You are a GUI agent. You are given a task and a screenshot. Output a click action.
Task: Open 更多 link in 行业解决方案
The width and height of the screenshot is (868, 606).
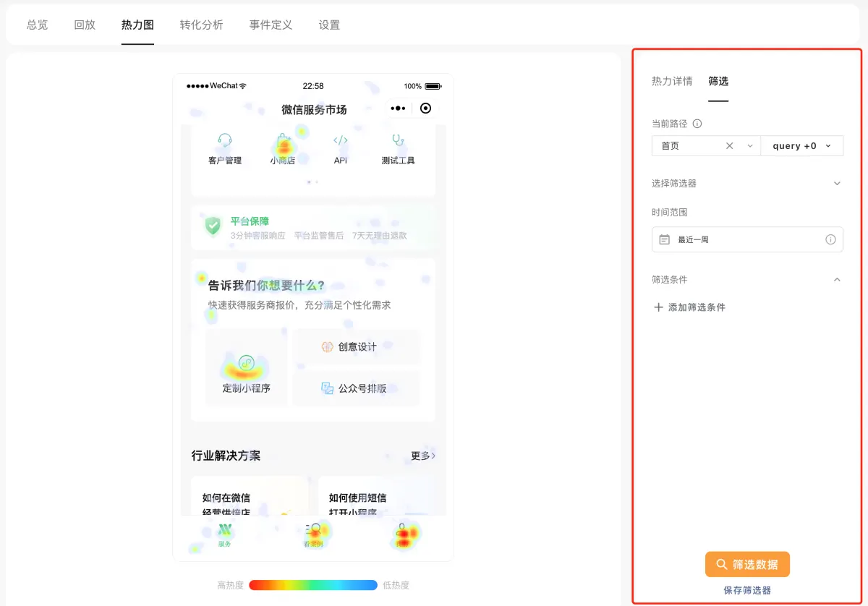pos(423,456)
